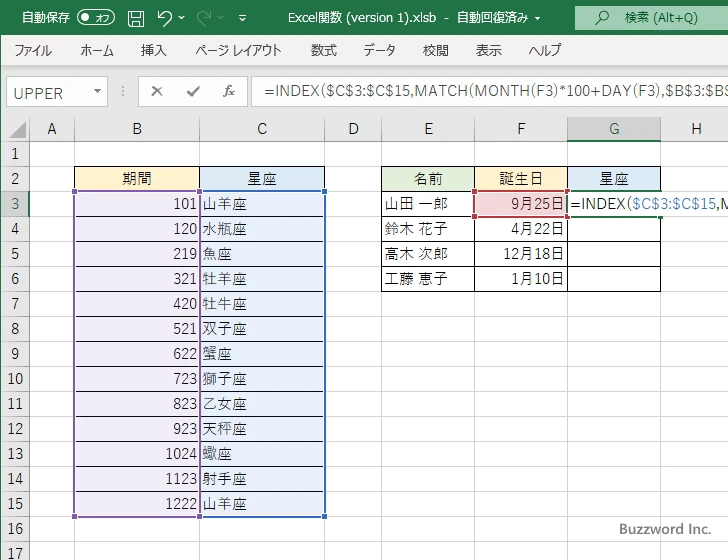Click cell containing 獅子座
728x560 pixels.
pyautogui.click(x=262, y=379)
